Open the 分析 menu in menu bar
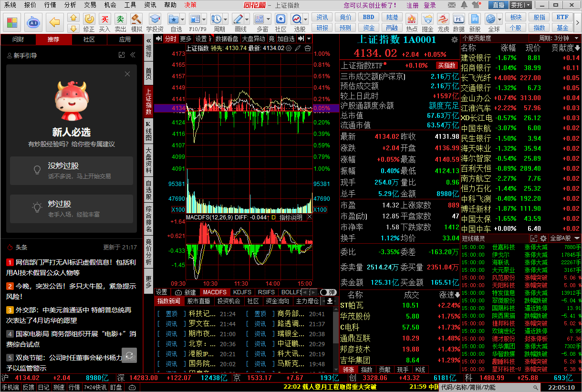Viewport: 582px width, 392px height. [70, 5]
